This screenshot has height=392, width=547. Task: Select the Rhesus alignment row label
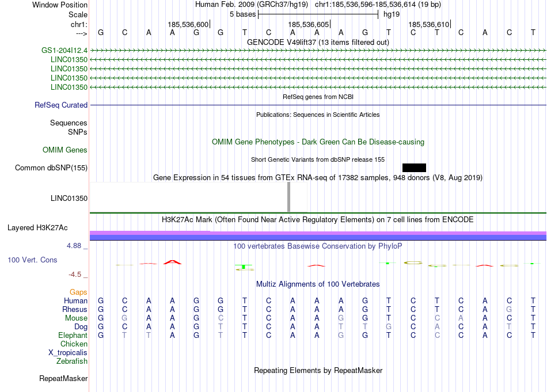coord(75,309)
